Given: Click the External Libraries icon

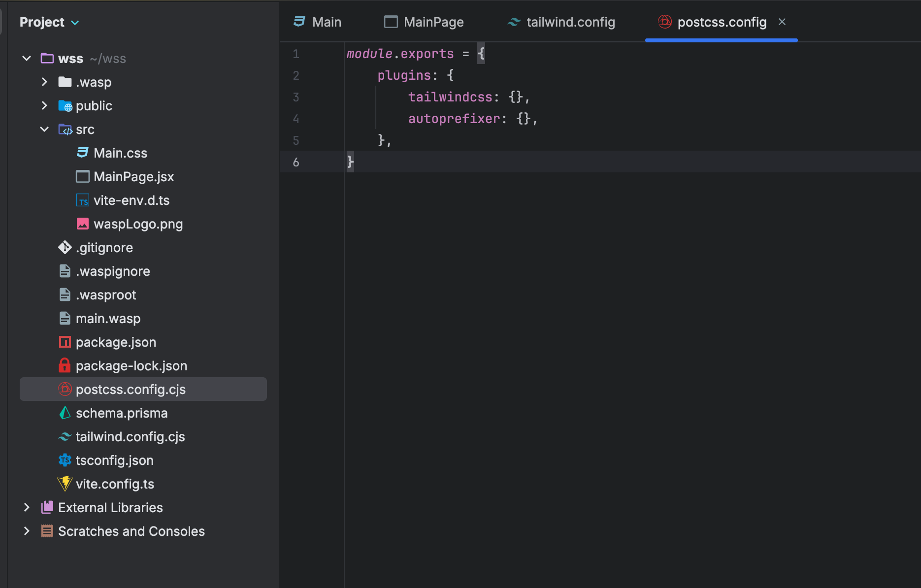Looking at the screenshot, I should tap(47, 507).
